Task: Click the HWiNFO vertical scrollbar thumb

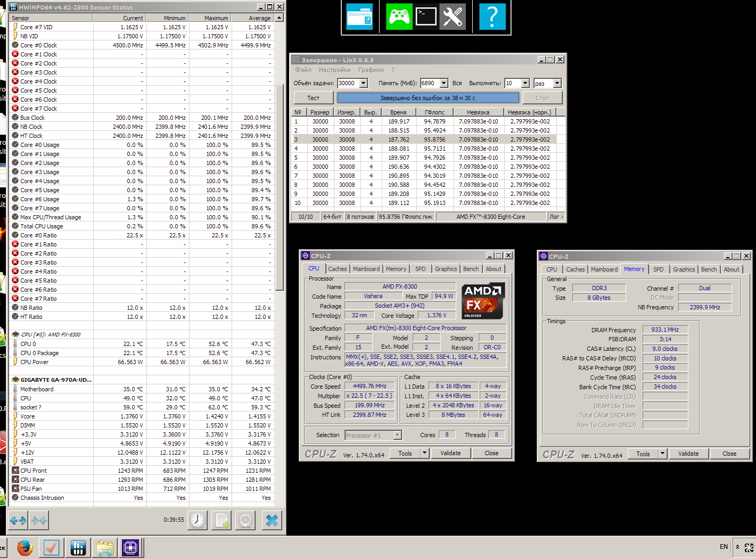Action: [280, 186]
